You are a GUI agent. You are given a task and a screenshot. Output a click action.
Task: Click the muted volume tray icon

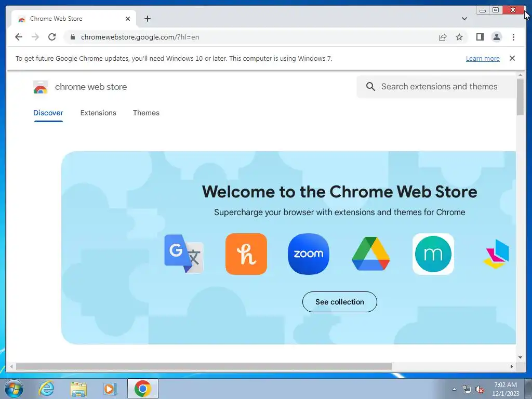tap(480, 389)
